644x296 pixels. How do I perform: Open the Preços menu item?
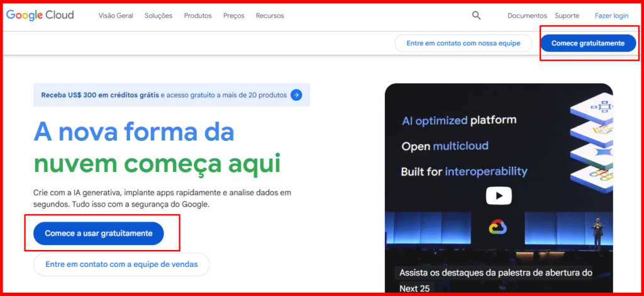[234, 16]
